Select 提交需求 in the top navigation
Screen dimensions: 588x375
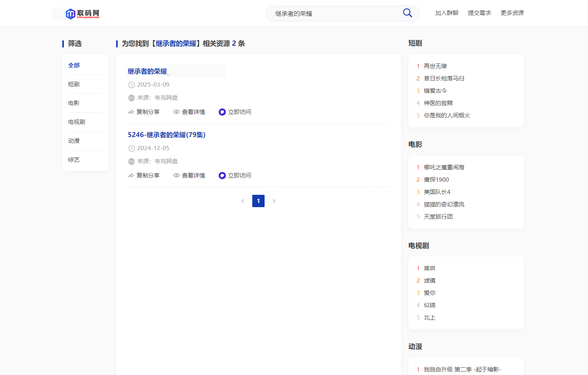point(479,13)
